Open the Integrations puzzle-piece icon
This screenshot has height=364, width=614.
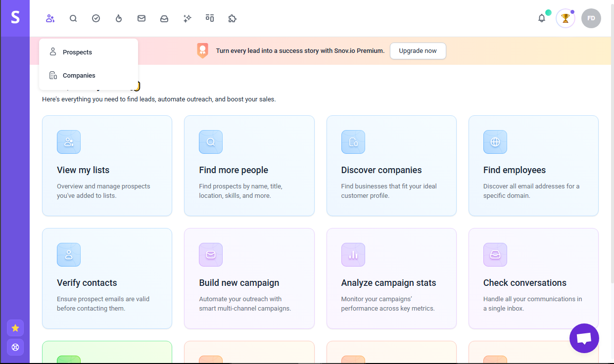[233, 18]
